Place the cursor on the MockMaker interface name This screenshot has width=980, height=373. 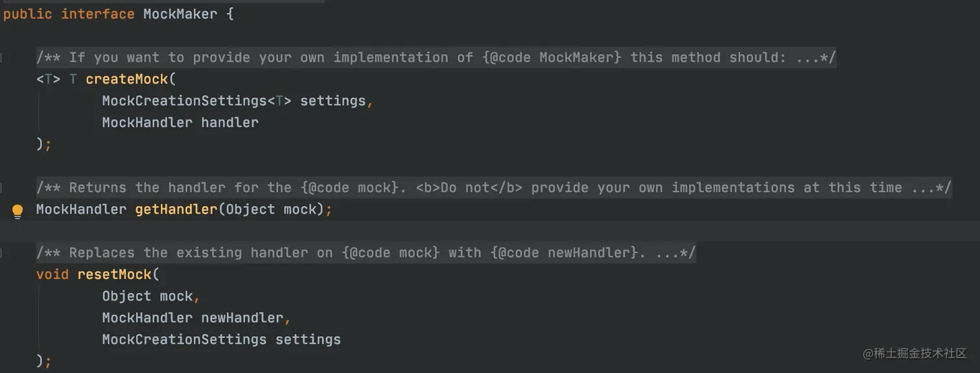(180, 14)
